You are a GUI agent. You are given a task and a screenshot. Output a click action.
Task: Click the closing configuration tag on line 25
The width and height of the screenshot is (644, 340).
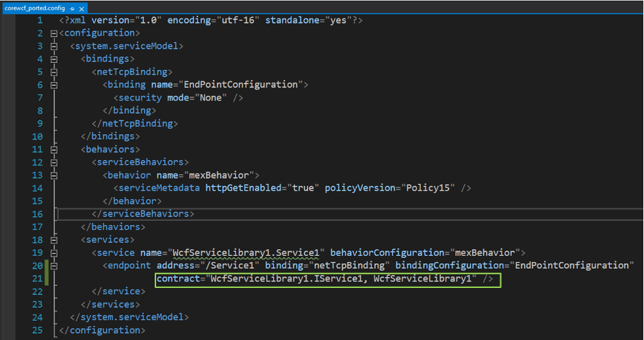point(102,330)
